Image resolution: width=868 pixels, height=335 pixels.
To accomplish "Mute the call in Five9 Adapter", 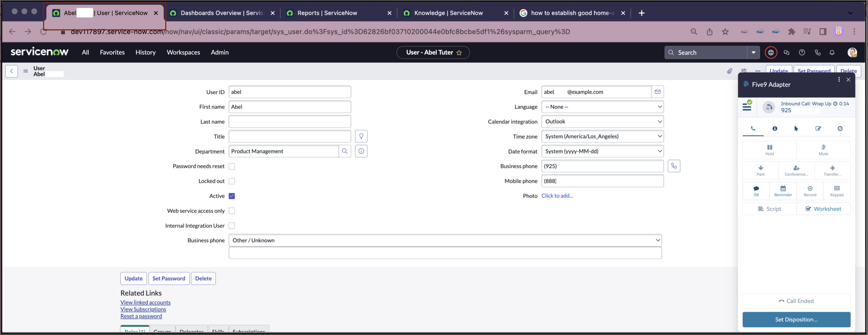I will click(823, 150).
